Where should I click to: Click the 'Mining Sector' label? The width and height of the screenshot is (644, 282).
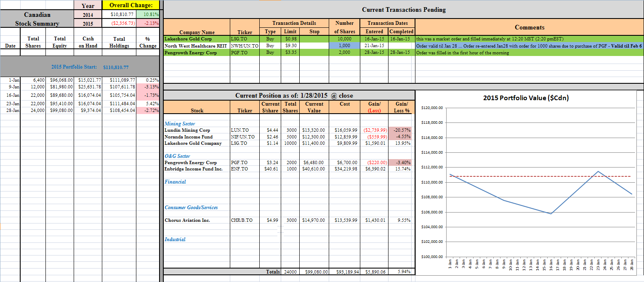point(179,124)
